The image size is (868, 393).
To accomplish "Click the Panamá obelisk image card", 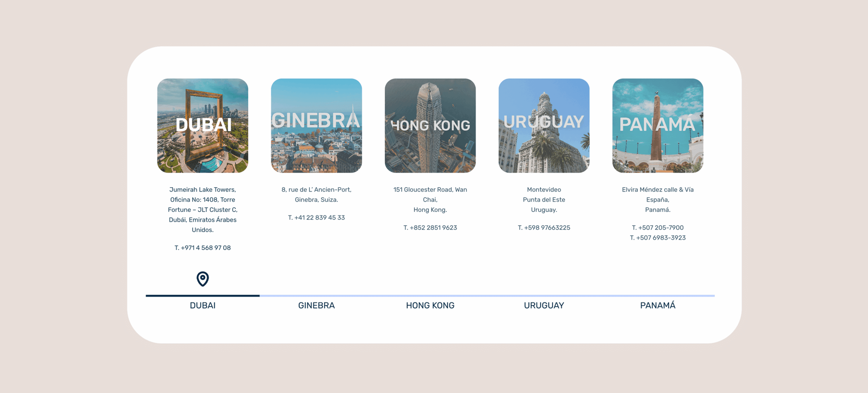I will point(657,126).
